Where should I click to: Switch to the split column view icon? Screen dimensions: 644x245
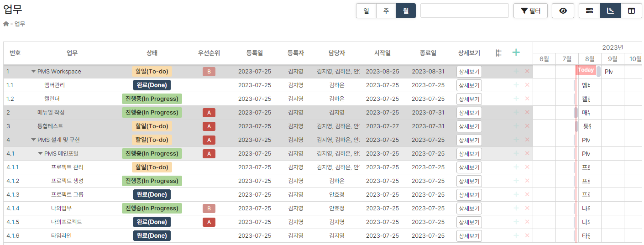pyautogui.click(x=631, y=10)
